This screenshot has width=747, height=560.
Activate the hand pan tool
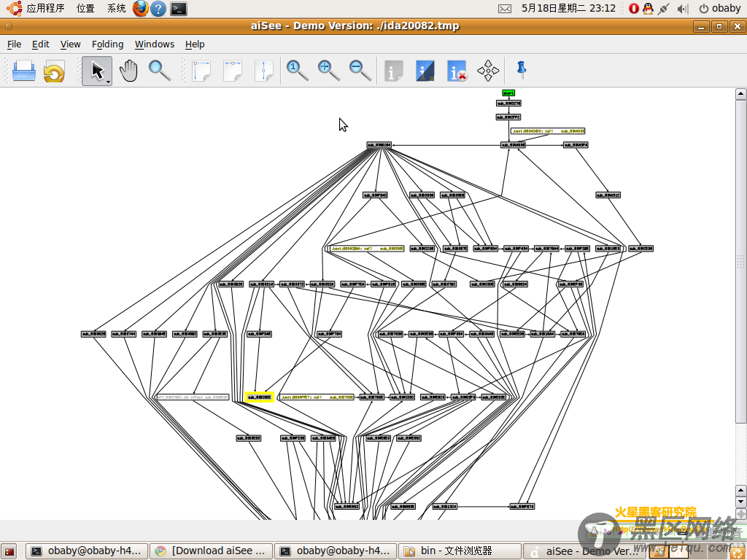(128, 71)
